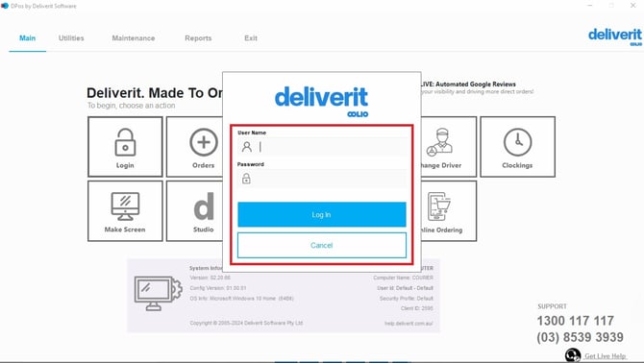Open the Clockings clock tile
The height and width of the screenshot is (363, 644).
point(517,147)
